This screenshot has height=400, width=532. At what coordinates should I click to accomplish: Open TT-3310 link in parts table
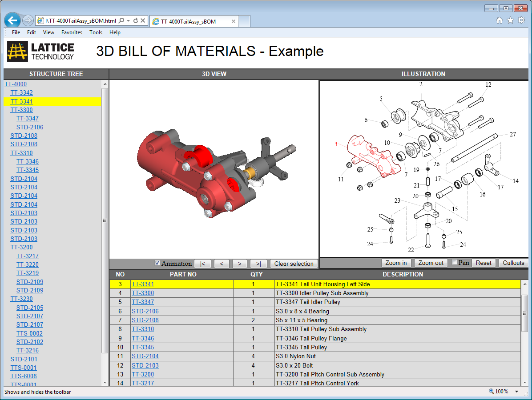pyautogui.click(x=143, y=329)
